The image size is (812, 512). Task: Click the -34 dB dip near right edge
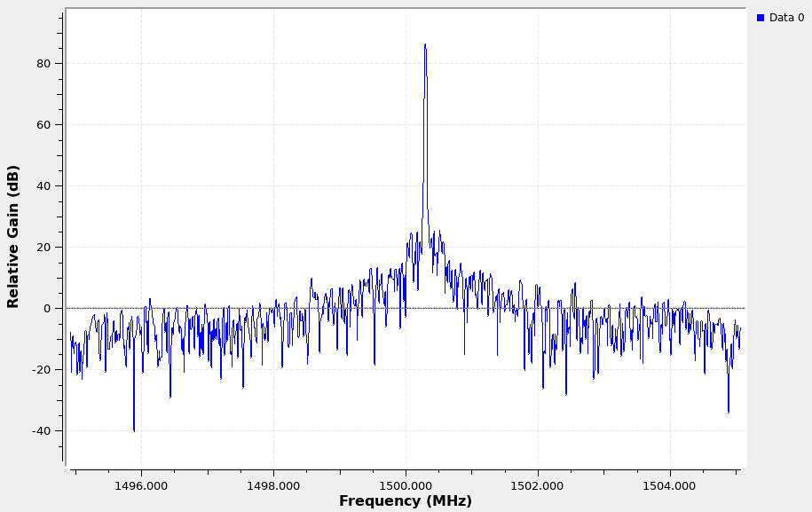729,412
